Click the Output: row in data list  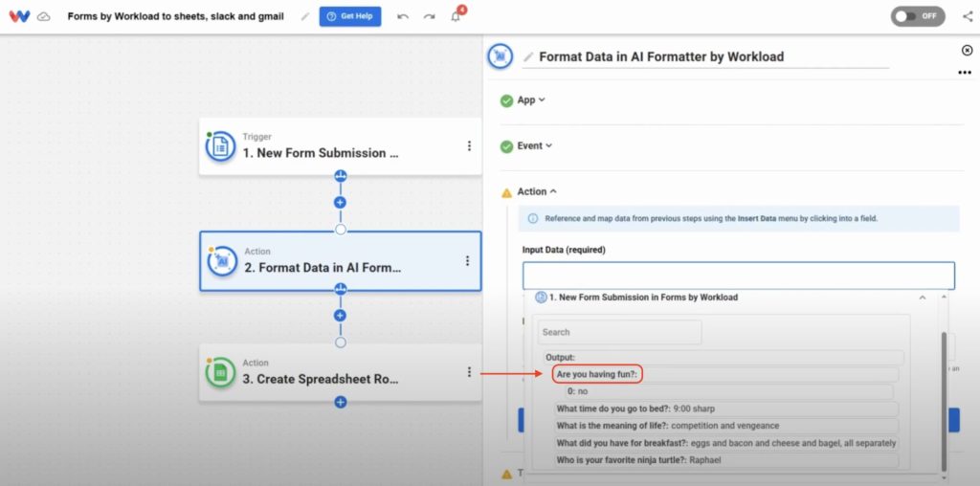point(724,357)
